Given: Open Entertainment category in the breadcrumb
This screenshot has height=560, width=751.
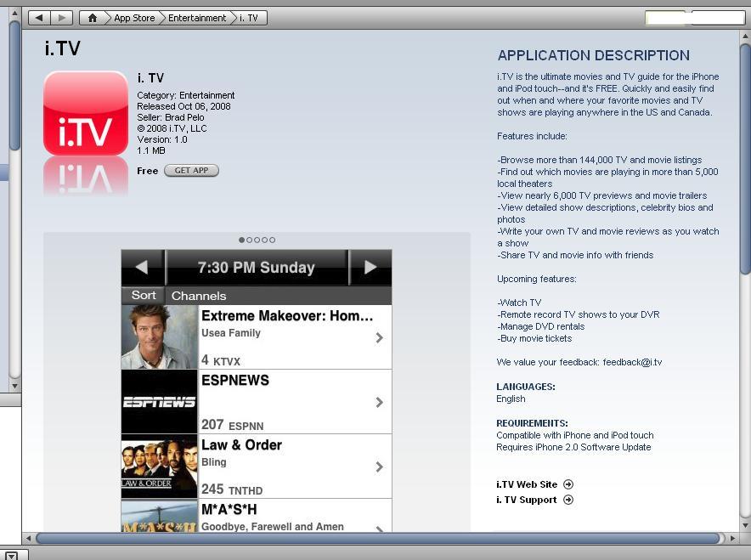Looking at the screenshot, I should click(197, 18).
